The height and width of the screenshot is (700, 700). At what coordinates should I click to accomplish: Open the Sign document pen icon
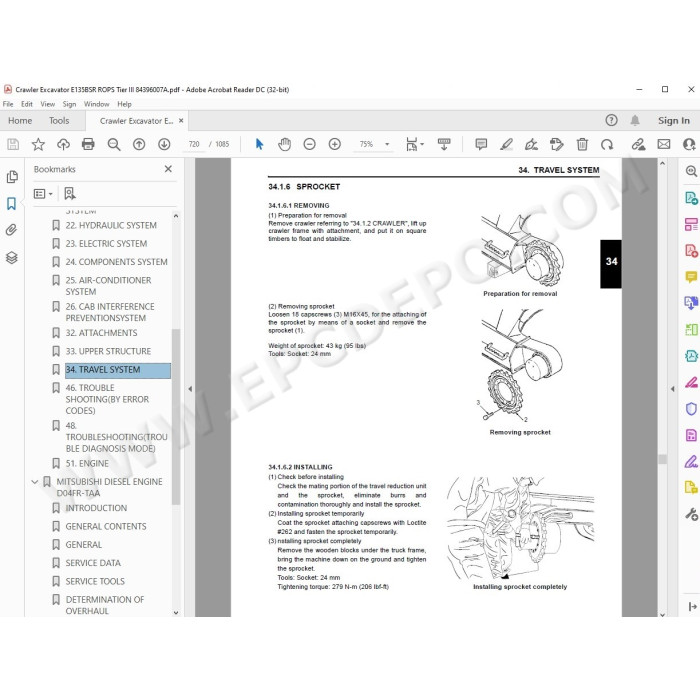(531, 144)
